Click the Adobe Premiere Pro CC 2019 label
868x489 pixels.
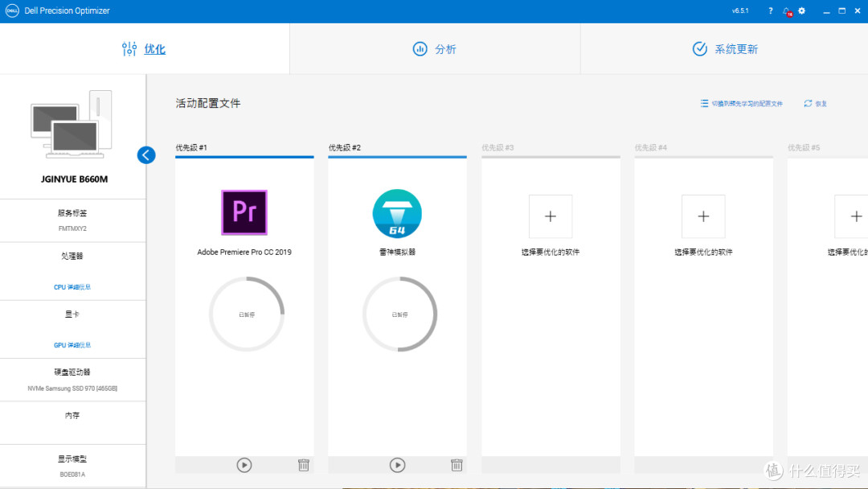[244, 252]
